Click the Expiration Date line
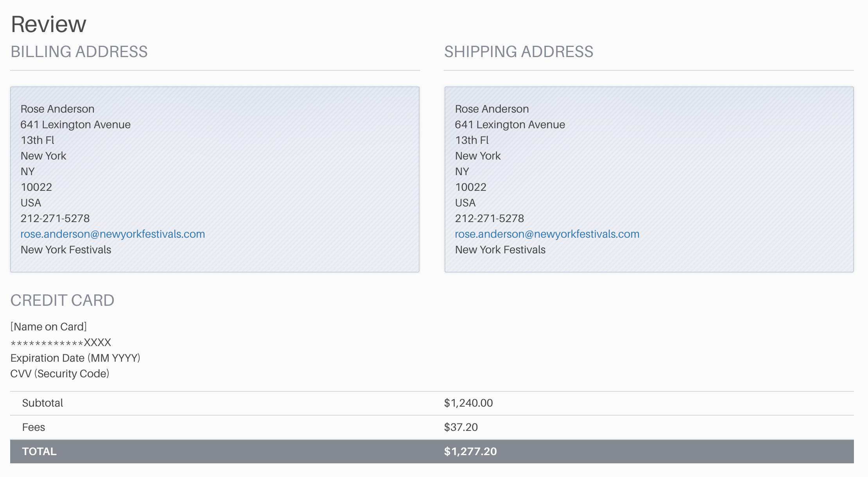This screenshot has height=477, width=868. point(75,358)
